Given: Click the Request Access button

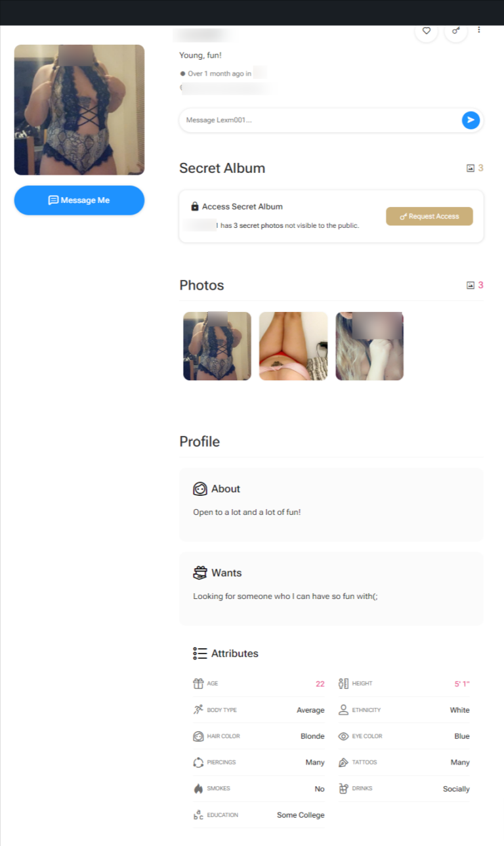Looking at the screenshot, I should click(x=429, y=216).
